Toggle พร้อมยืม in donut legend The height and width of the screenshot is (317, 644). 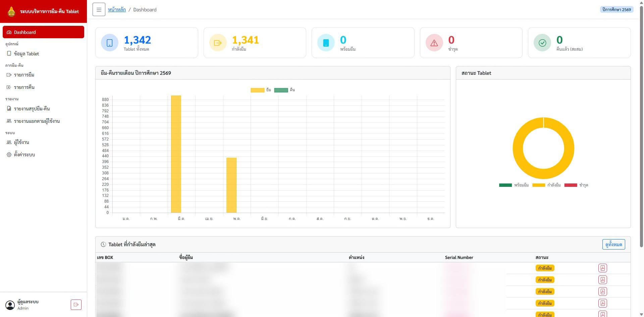[x=514, y=185]
